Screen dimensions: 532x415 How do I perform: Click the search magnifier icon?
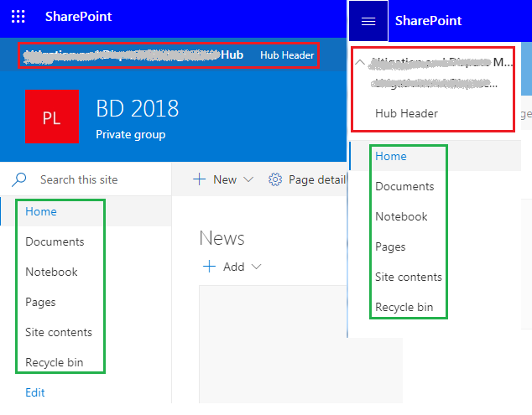[x=19, y=179]
